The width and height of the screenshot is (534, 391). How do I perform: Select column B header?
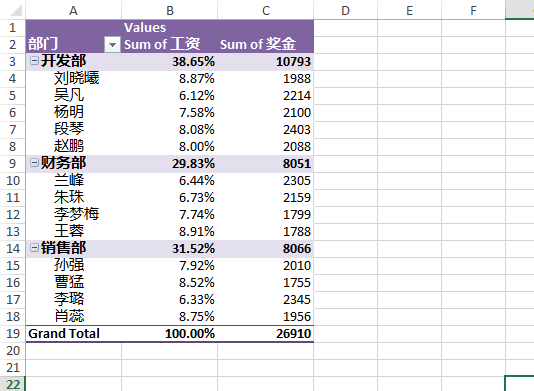point(170,10)
